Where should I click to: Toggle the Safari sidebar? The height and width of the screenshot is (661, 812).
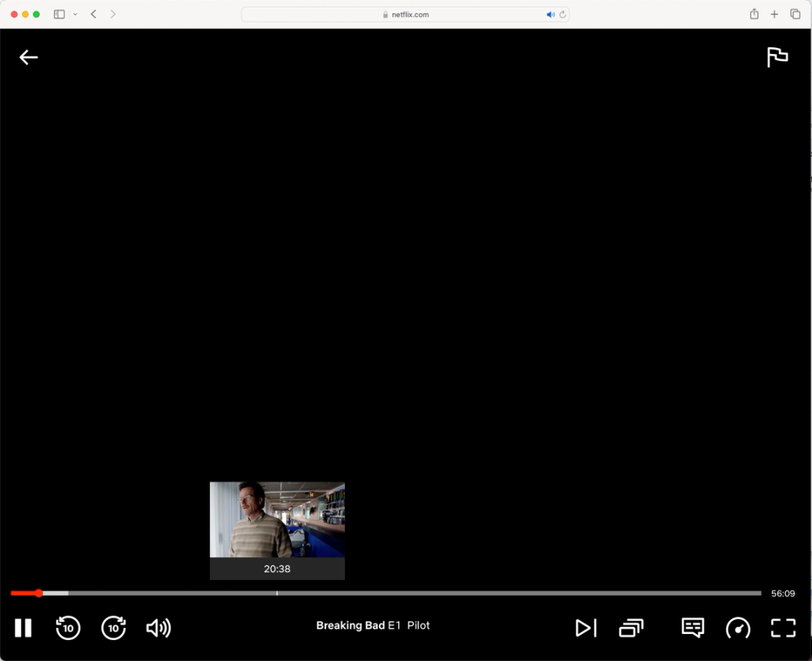pyautogui.click(x=58, y=14)
